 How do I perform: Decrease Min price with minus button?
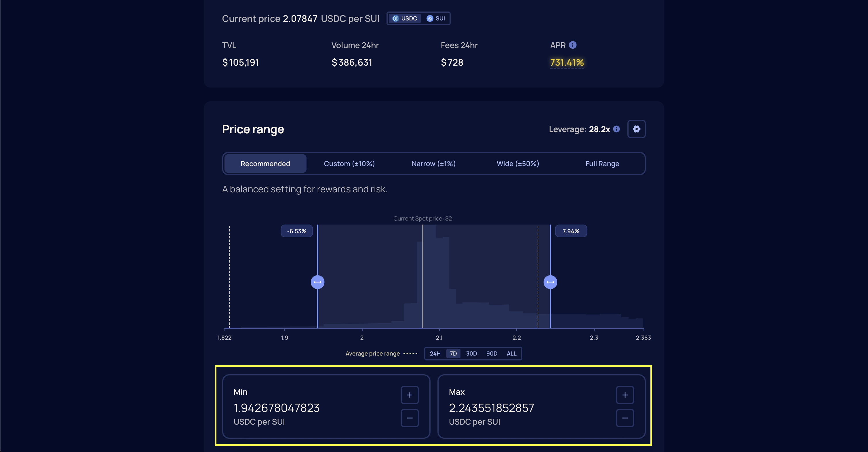[410, 418]
